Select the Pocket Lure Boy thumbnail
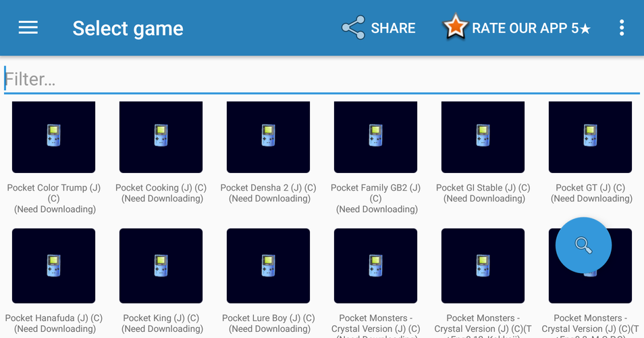The height and width of the screenshot is (338, 644). 268,266
